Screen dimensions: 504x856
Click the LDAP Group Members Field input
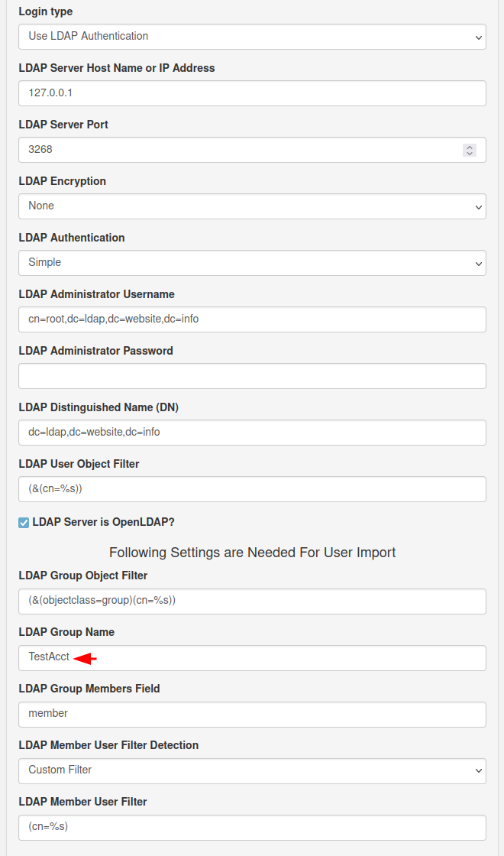coord(252,714)
